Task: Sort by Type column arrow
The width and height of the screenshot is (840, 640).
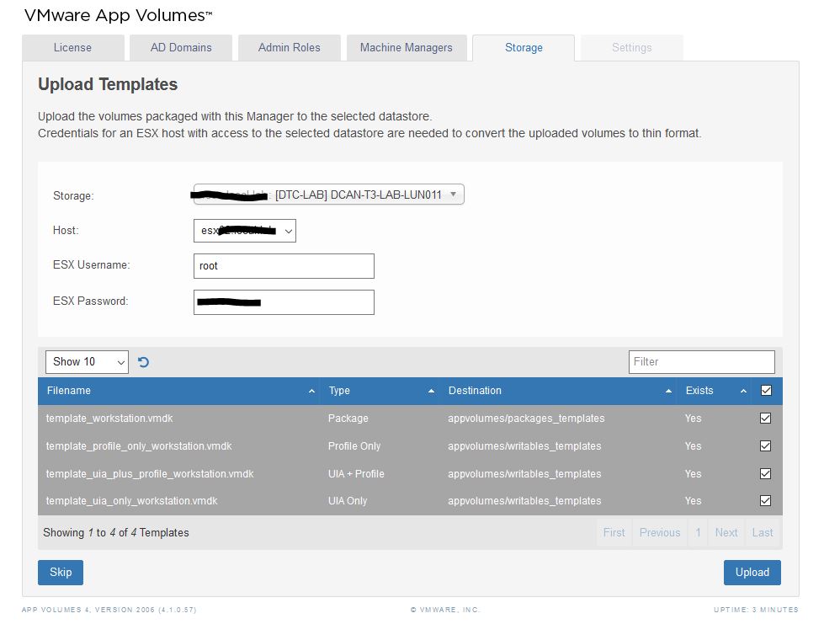Action: (x=431, y=392)
